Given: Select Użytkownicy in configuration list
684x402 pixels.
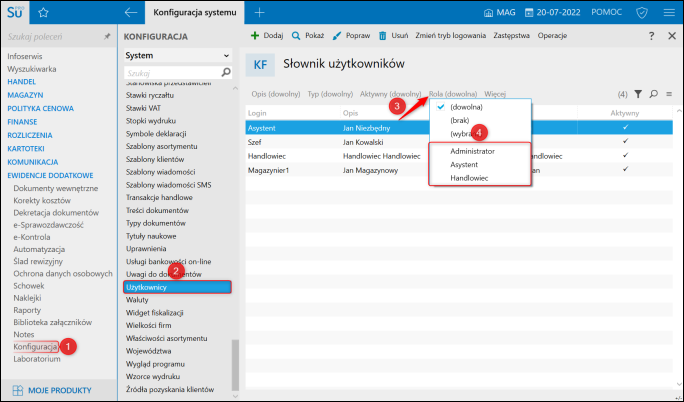Looking at the screenshot, I should pyautogui.click(x=178, y=287).
